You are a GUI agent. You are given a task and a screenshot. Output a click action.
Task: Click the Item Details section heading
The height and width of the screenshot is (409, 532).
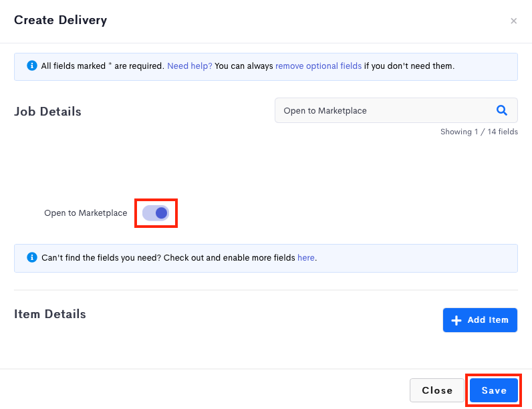(50, 314)
